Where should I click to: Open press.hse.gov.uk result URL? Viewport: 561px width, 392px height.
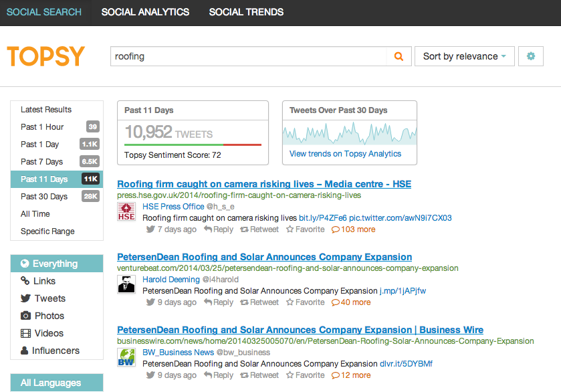click(239, 195)
